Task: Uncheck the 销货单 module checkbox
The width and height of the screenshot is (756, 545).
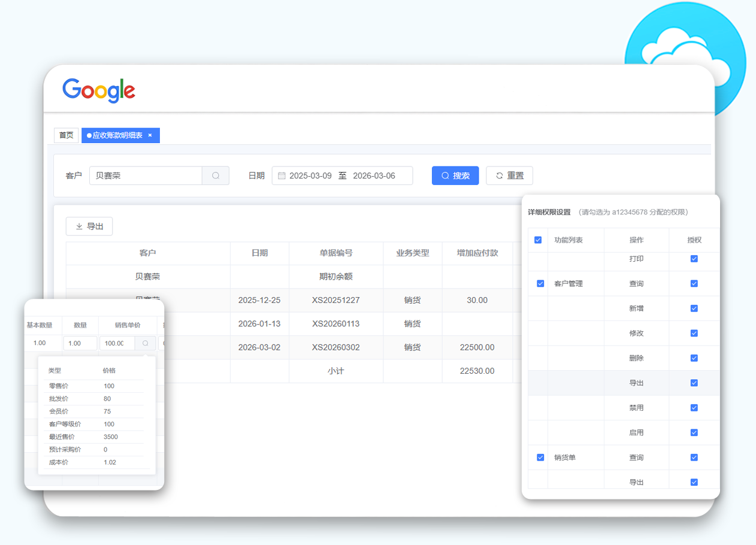Action: [x=540, y=457]
